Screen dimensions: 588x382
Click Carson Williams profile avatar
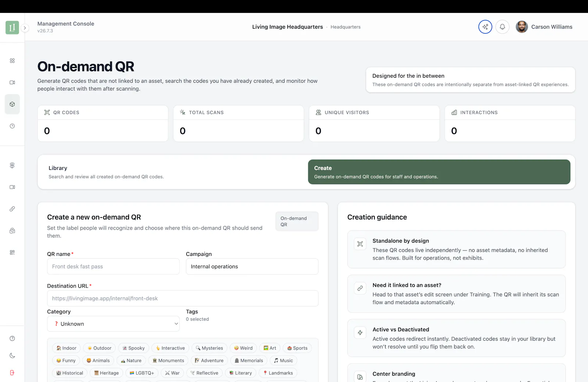(521, 27)
